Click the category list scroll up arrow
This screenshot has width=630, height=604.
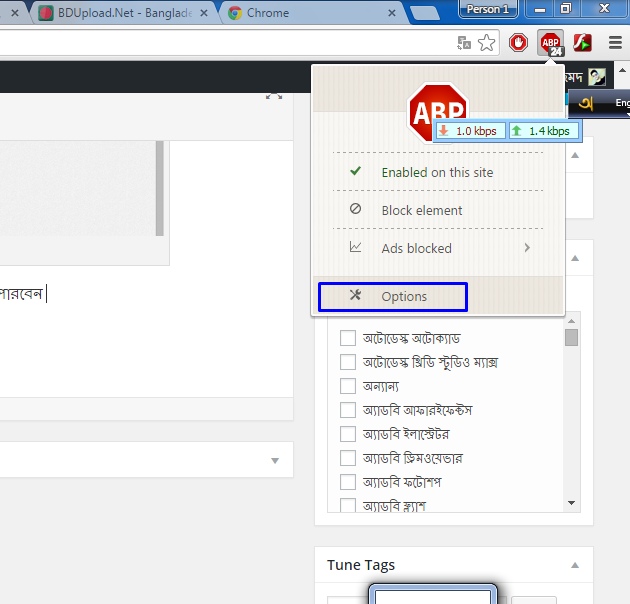click(571, 321)
